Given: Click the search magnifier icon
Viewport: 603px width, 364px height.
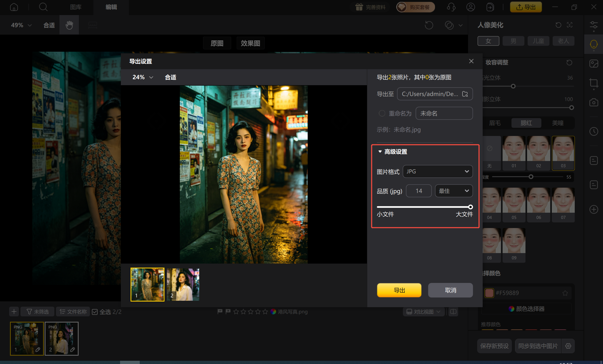Looking at the screenshot, I should [43, 7].
